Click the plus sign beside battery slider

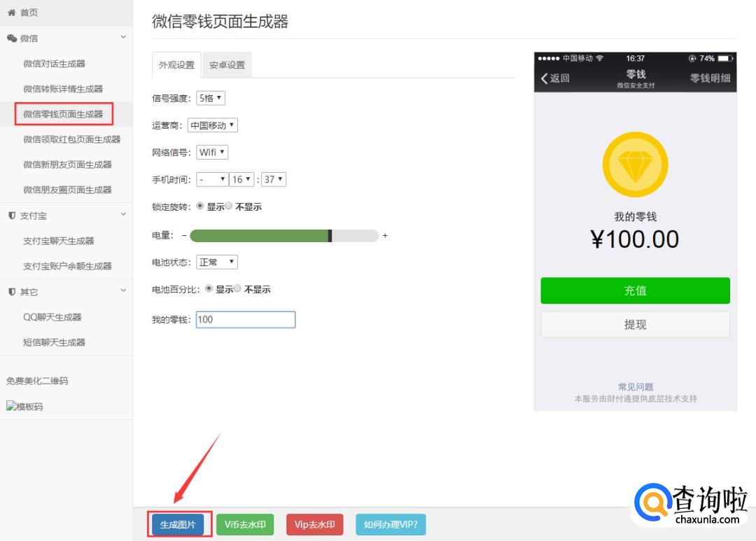point(385,235)
